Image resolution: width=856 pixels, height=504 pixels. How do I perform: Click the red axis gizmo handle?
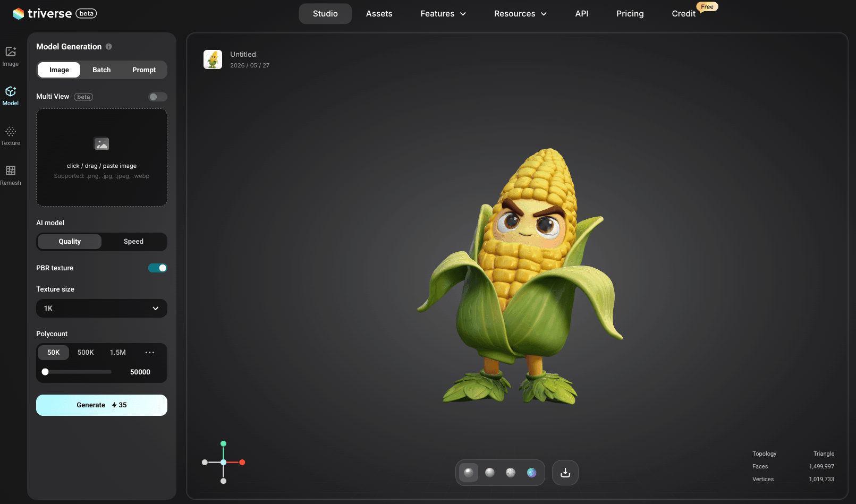coord(242,463)
